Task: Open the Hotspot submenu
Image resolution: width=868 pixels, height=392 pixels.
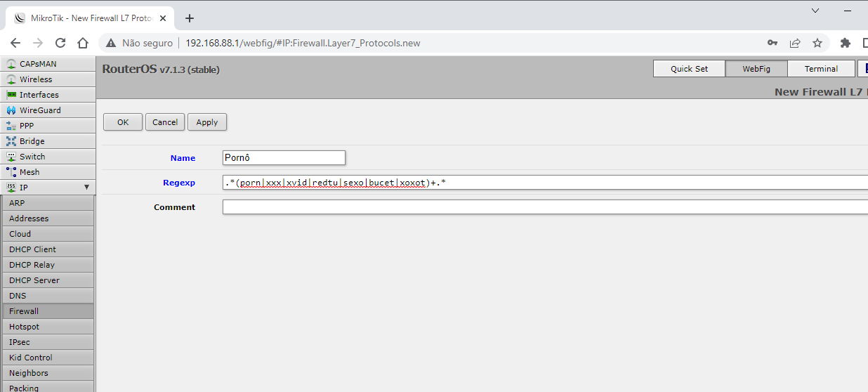Action: [x=48, y=327]
